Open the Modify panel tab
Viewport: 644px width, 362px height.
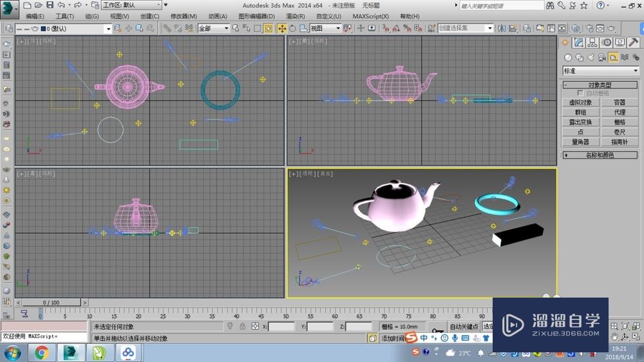[x=578, y=43]
